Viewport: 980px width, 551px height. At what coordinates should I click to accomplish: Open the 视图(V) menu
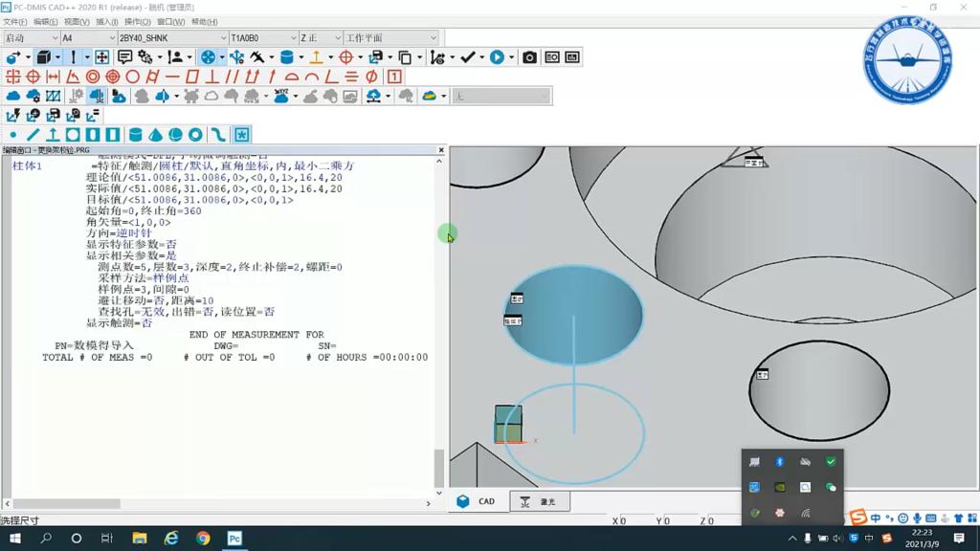[77, 22]
